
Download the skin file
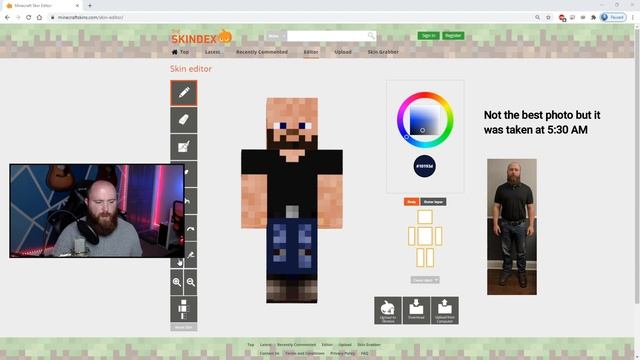416,311
